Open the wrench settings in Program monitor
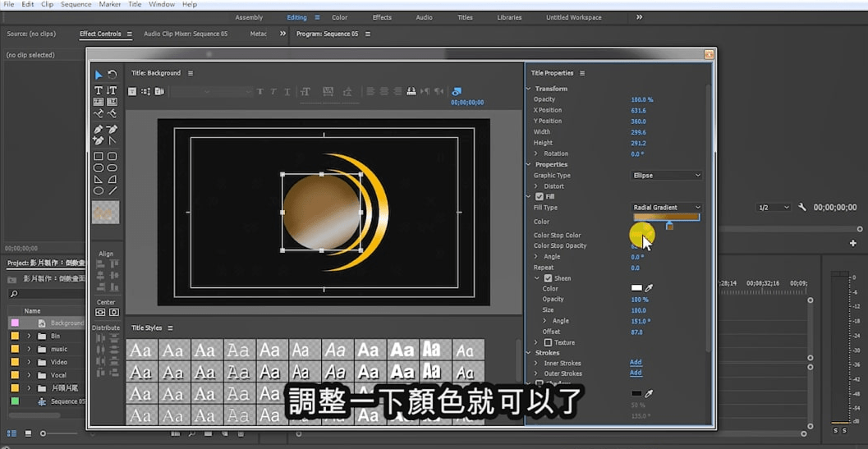868x449 pixels. (802, 207)
